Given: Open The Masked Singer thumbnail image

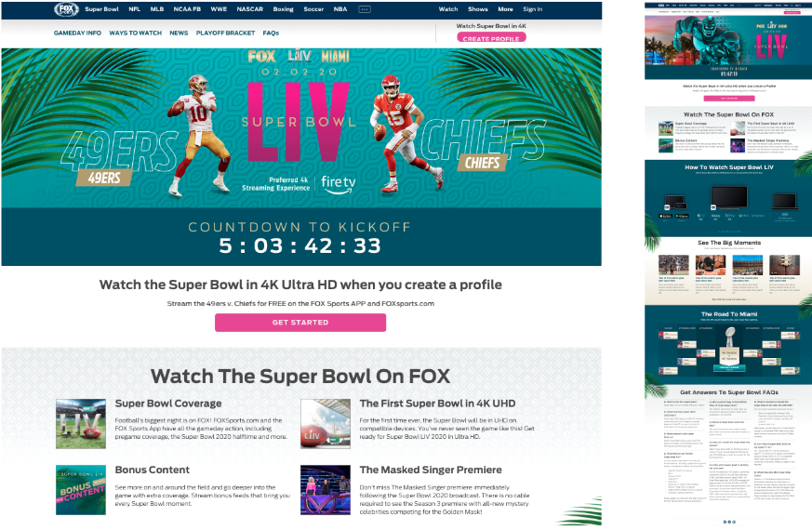Looking at the screenshot, I should click(x=326, y=490).
